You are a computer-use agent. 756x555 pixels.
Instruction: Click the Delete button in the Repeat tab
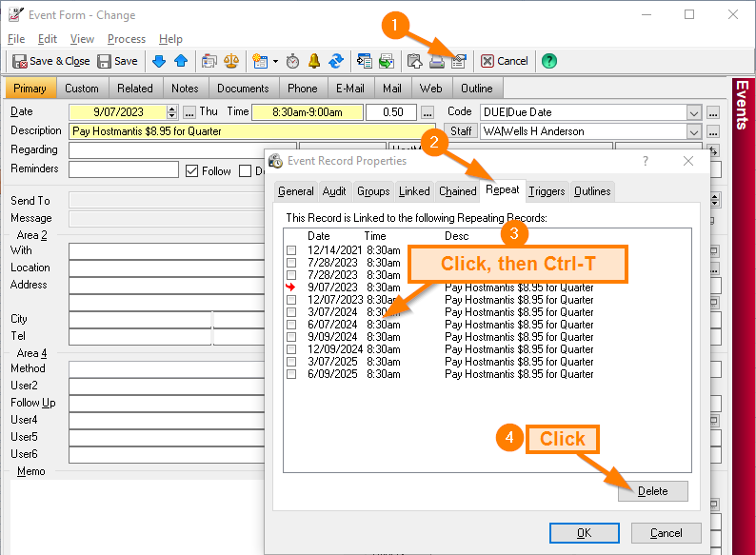[x=653, y=491]
